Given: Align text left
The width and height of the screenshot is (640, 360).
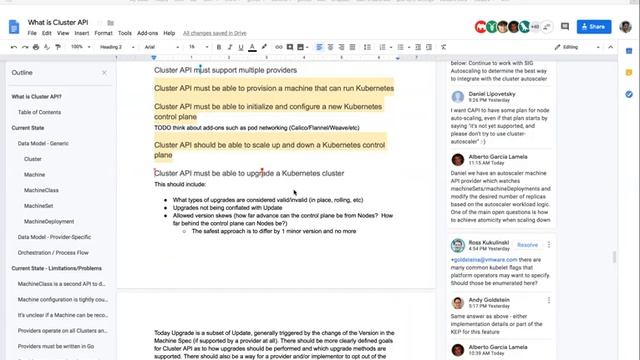Looking at the screenshot, I should pos(319,47).
